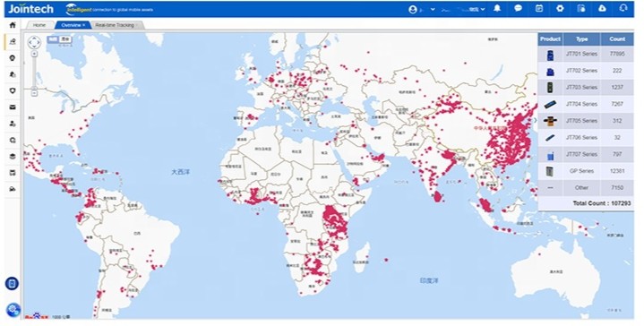The width and height of the screenshot is (644, 326).
Task: Click the Baidu map logo
Action: [38, 316]
